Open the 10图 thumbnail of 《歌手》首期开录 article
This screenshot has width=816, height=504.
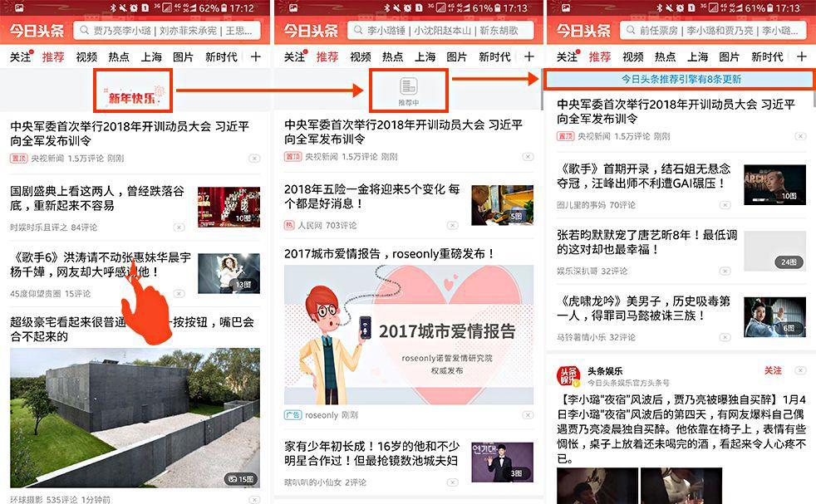point(775,184)
